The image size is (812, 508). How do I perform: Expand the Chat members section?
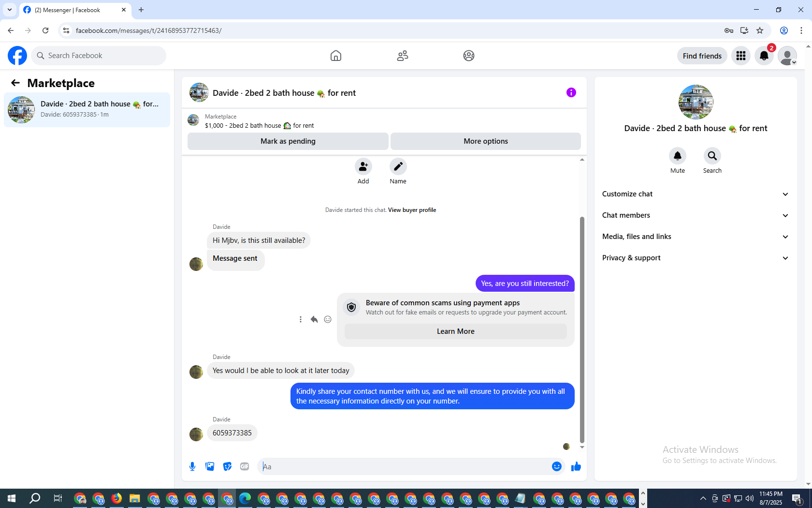[696, 215]
